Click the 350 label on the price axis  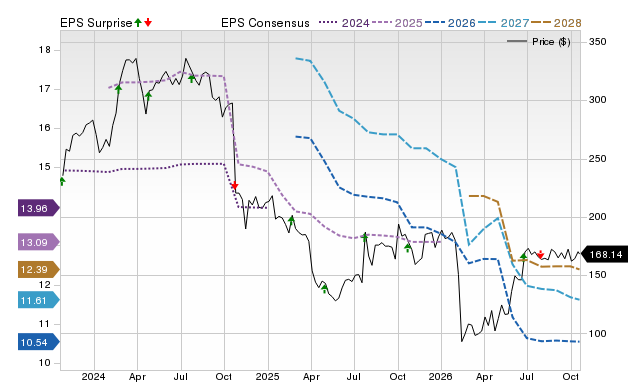[598, 42]
